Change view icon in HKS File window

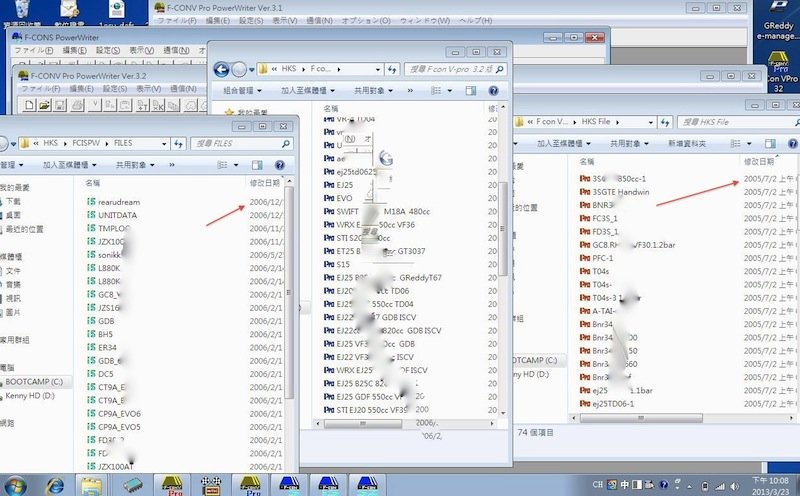coord(735,143)
